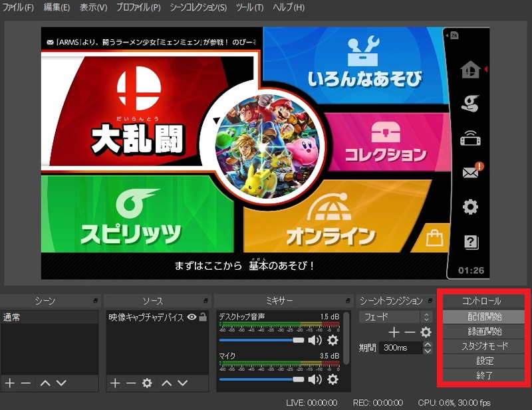The height and width of the screenshot is (410, 532).
Task: Click the mixer panel scrollbar
Action: (x=346, y=338)
